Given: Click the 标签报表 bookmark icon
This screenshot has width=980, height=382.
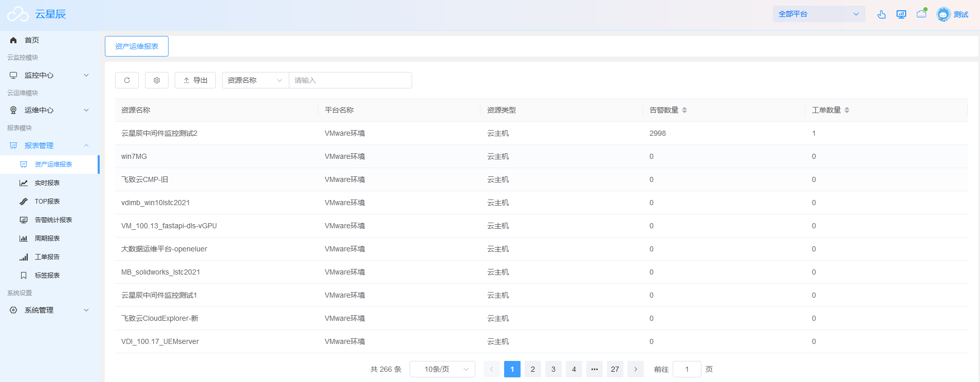Looking at the screenshot, I should 24,276.
